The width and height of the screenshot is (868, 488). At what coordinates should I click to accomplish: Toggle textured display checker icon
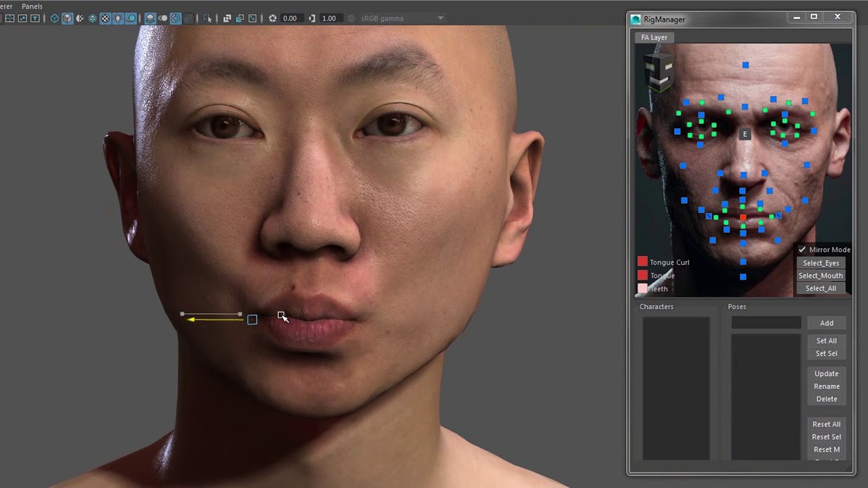tap(105, 18)
